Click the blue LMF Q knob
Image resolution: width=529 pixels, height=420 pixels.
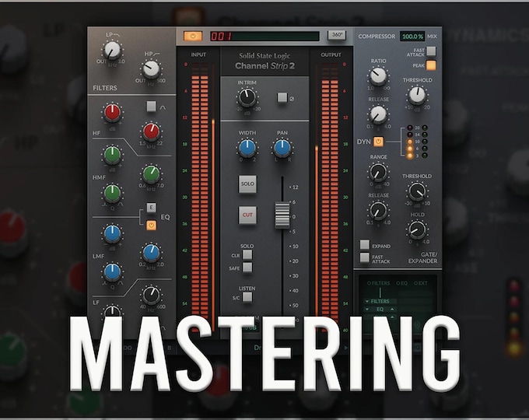coord(112,272)
